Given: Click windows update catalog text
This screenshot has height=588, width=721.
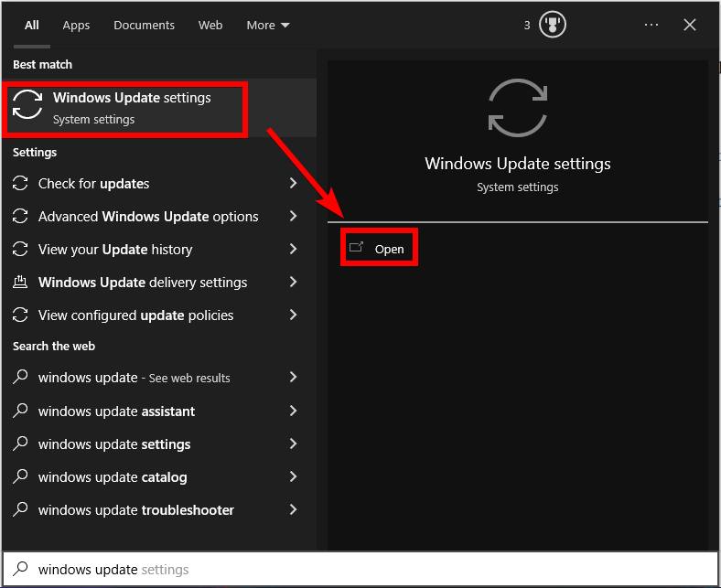Looking at the screenshot, I should click(113, 477).
